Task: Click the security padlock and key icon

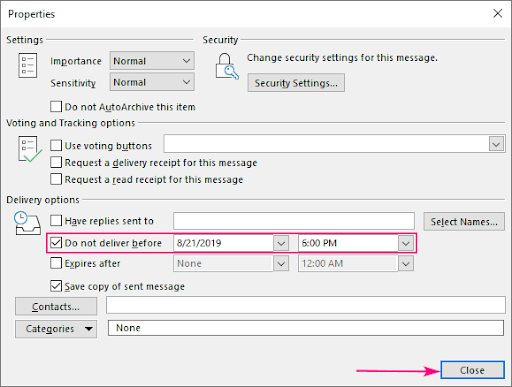Action: (x=227, y=66)
